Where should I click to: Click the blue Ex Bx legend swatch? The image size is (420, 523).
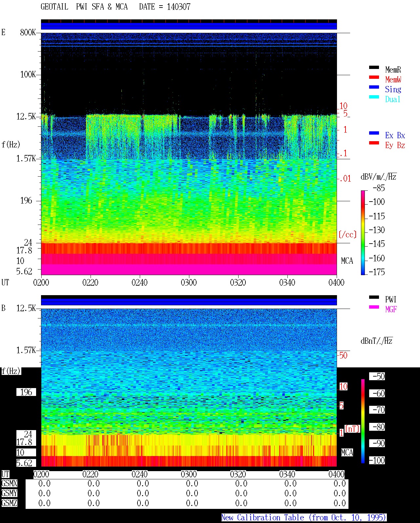click(x=374, y=133)
